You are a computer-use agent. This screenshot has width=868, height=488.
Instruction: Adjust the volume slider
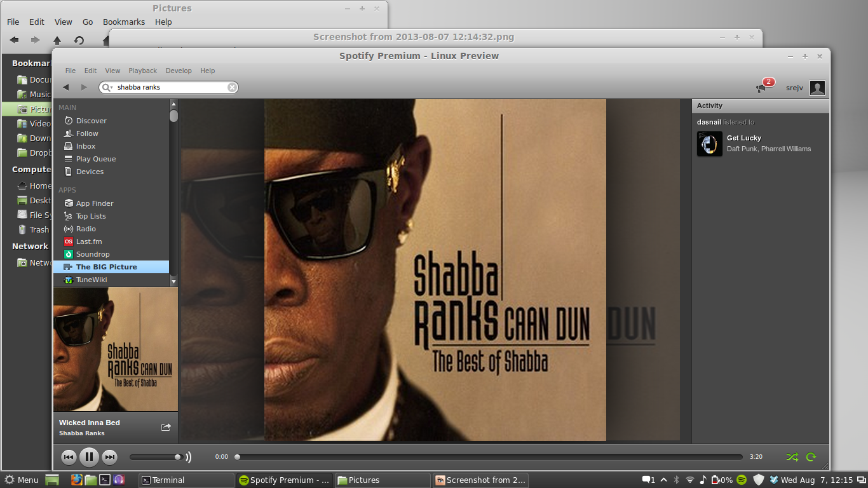(156, 457)
